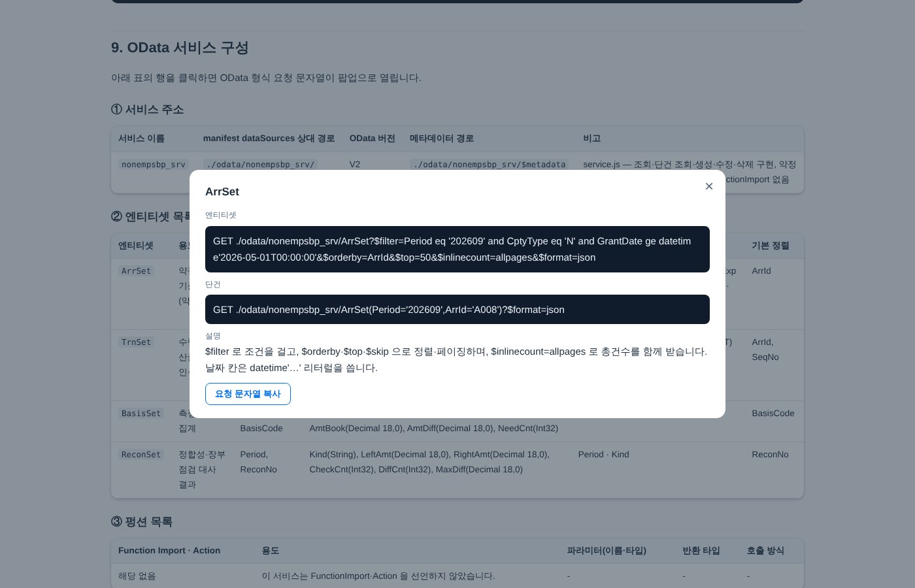The width and height of the screenshot is (915, 588).
Task: Click the entity set GET request code block
Action: [x=457, y=249]
